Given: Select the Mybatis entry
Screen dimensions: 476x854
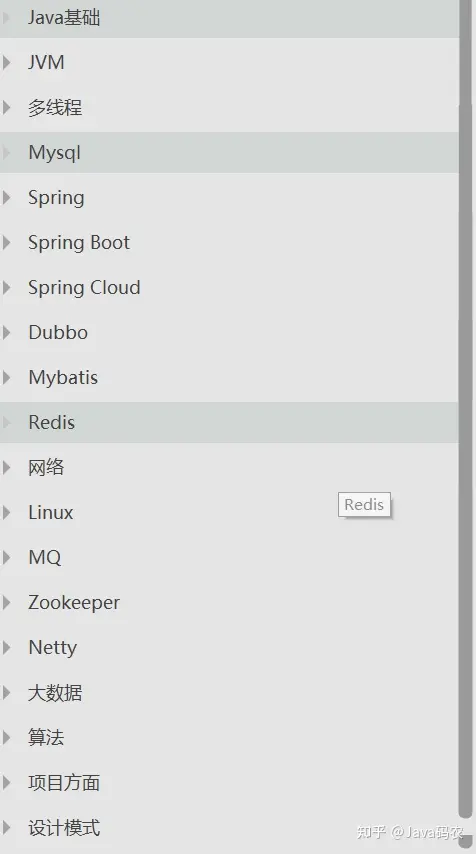Looking at the screenshot, I should 63,377.
